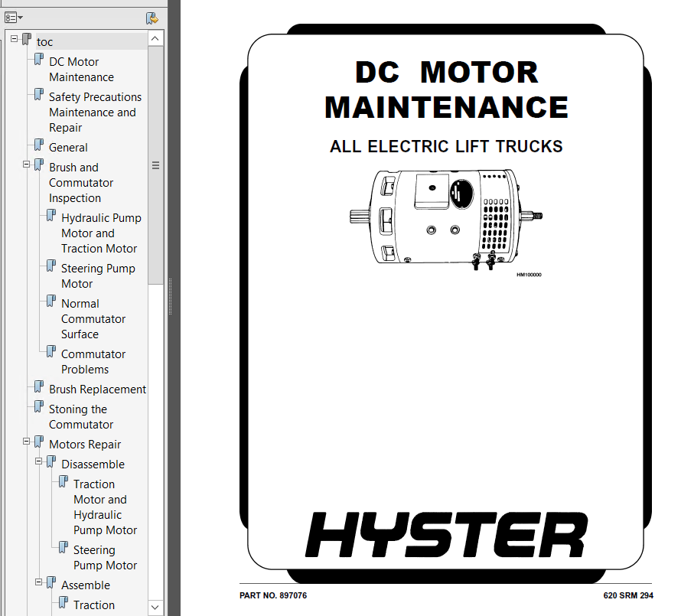Go to Steering Pump Motor under Inspection
Image resolution: width=681 pixels, height=616 pixels.
(x=98, y=276)
